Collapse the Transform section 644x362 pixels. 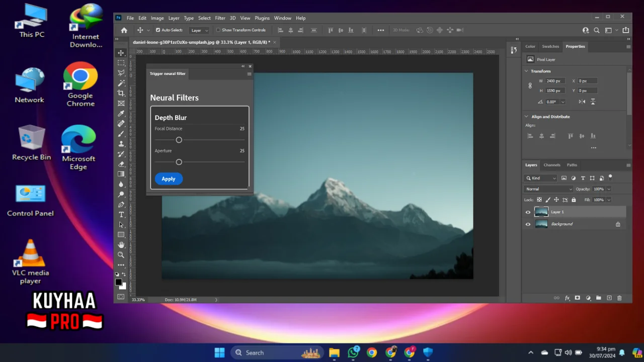point(527,71)
